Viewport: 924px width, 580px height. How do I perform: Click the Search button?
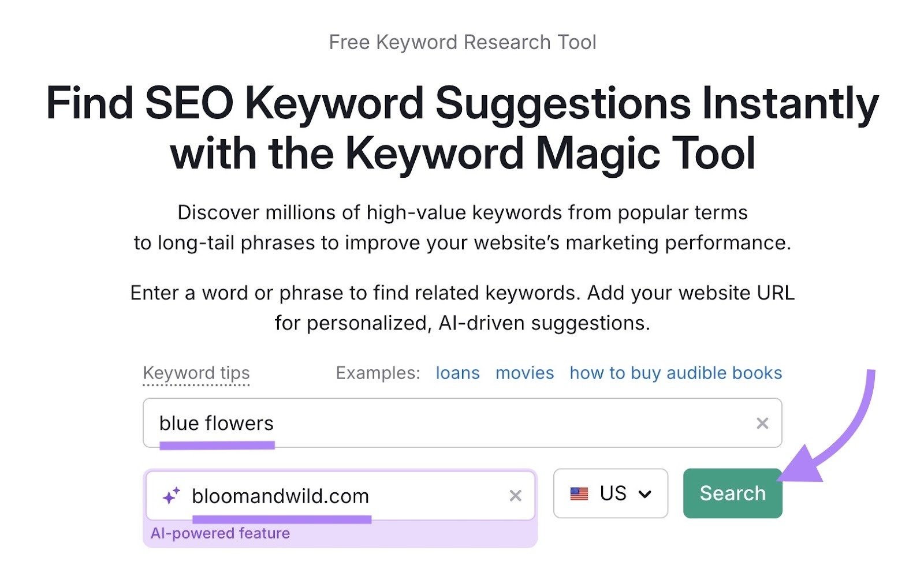[732, 493]
